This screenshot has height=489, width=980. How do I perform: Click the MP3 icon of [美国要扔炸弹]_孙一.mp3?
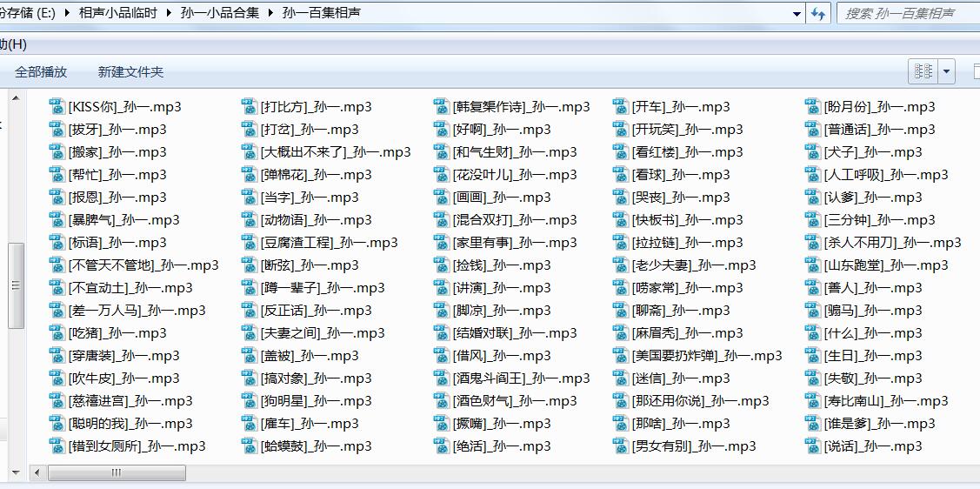point(621,355)
